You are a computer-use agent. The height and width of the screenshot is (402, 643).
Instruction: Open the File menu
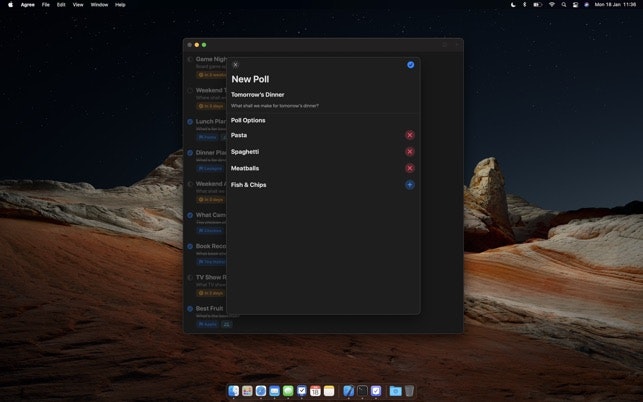click(x=45, y=4)
